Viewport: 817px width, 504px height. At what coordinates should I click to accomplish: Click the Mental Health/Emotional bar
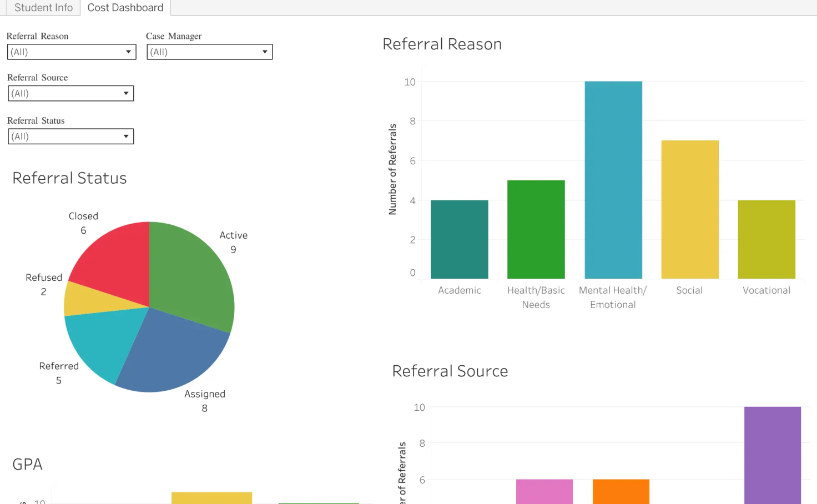(x=613, y=180)
